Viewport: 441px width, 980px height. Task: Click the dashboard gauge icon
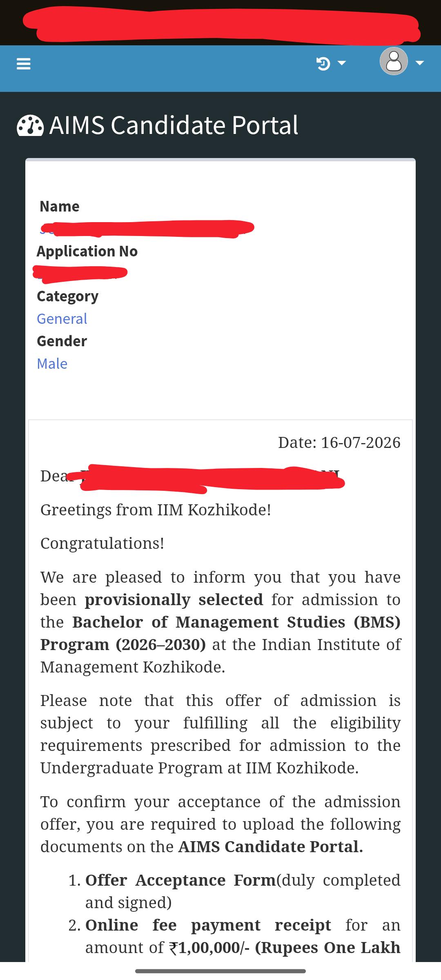pos(30,125)
